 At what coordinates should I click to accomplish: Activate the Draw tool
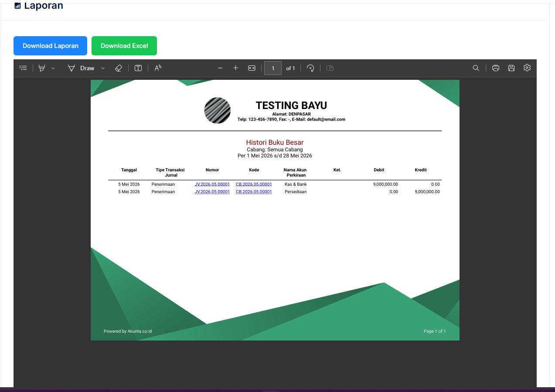click(x=81, y=68)
